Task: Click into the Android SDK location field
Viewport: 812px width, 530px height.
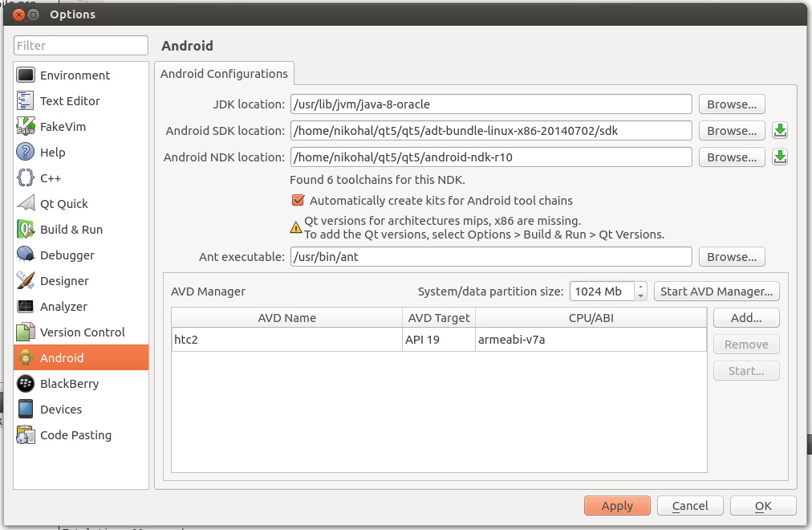Action: (x=491, y=131)
